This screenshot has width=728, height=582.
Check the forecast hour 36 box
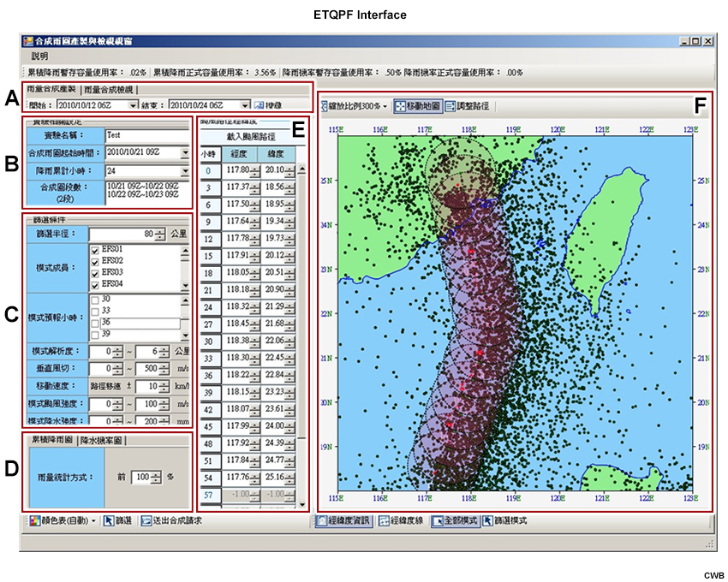pos(95,324)
